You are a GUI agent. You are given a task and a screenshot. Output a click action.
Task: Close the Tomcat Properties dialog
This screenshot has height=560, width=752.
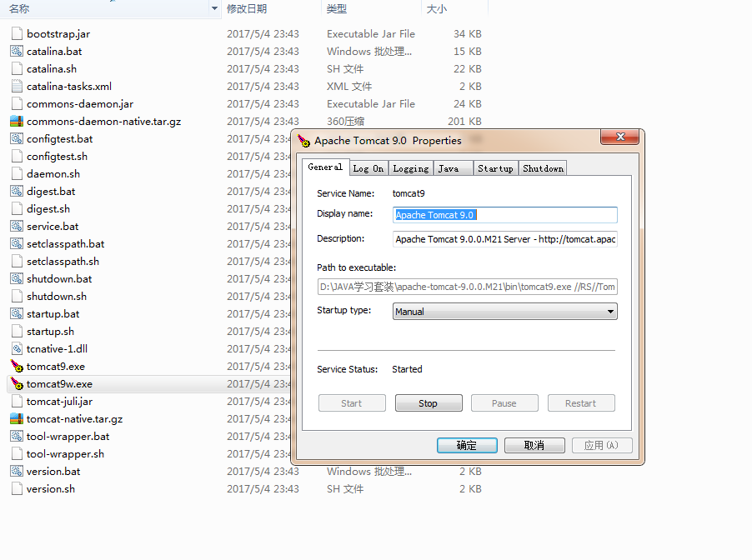(619, 137)
